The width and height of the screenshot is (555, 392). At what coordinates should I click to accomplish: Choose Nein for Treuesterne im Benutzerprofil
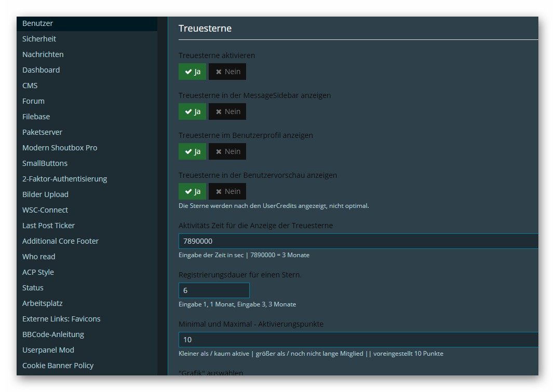pos(227,151)
